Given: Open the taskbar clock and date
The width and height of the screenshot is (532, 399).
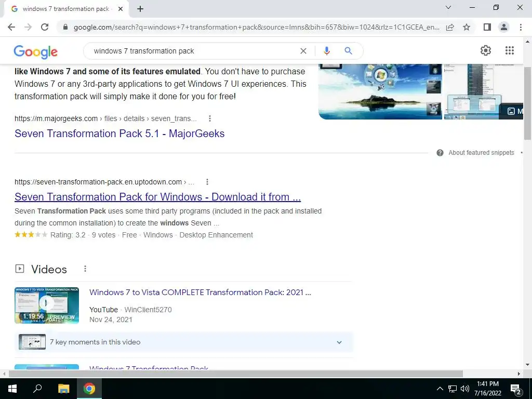Looking at the screenshot, I should point(487,389).
